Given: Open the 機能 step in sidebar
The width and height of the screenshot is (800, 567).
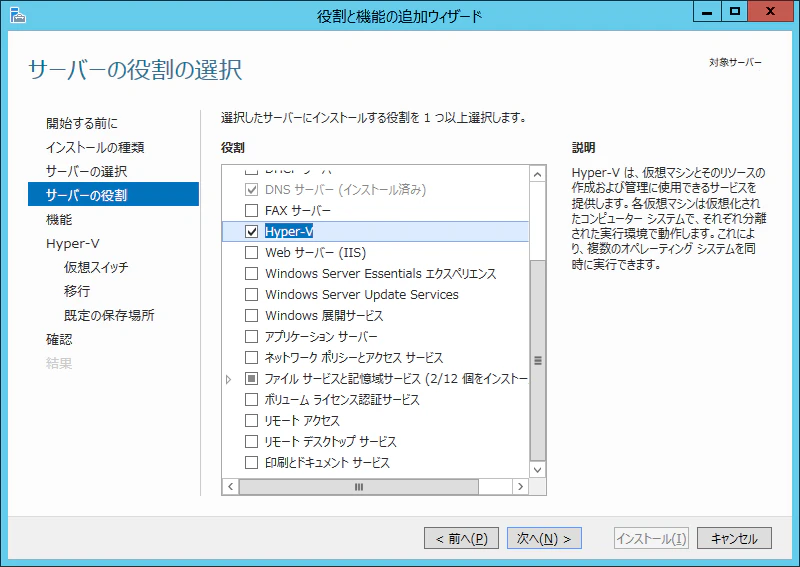Looking at the screenshot, I should point(59,219).
